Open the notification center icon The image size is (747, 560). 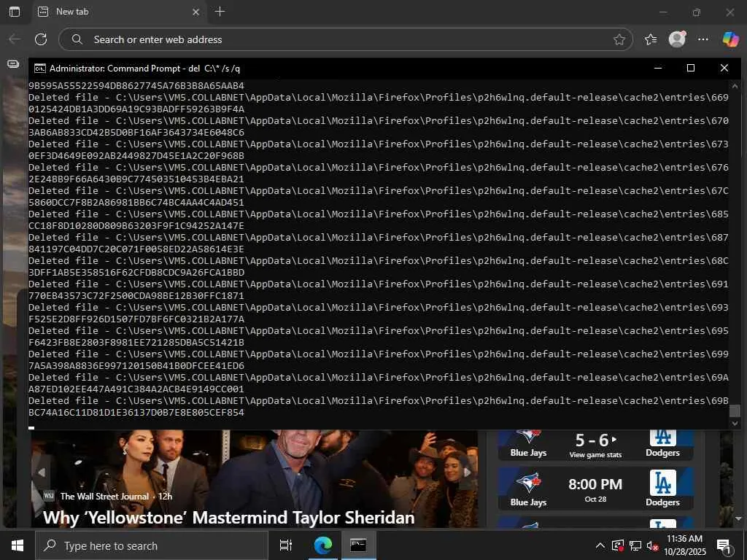pyautogui.click(x=724, y=546)
